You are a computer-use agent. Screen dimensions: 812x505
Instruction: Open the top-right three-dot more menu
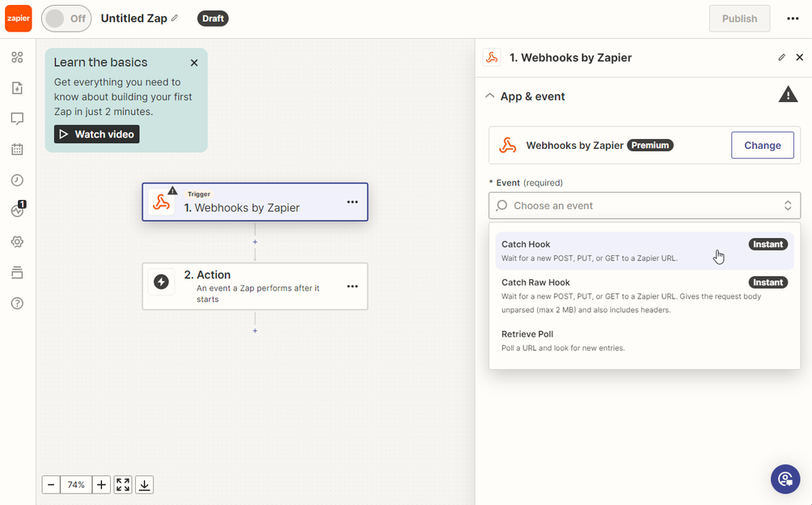pos(793,19)
